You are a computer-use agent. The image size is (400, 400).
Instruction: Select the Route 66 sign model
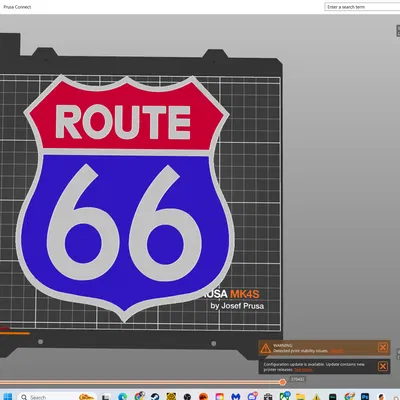tap(125, 198)
